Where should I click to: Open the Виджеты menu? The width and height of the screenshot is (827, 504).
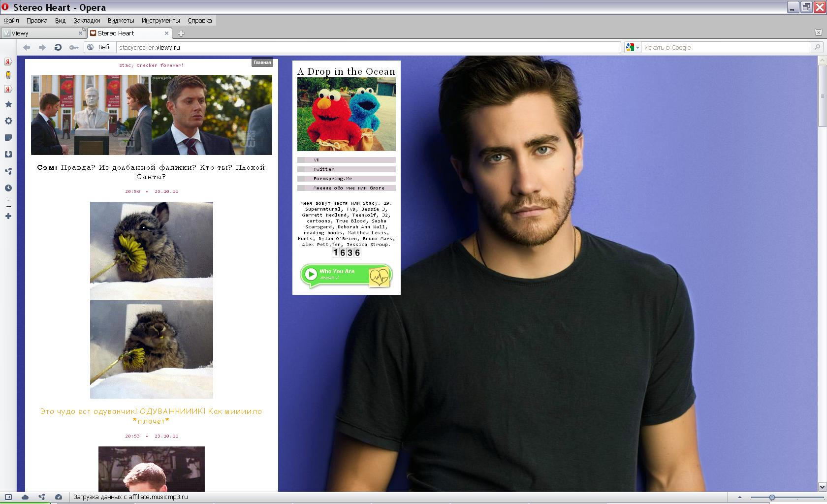pos(121,20)
